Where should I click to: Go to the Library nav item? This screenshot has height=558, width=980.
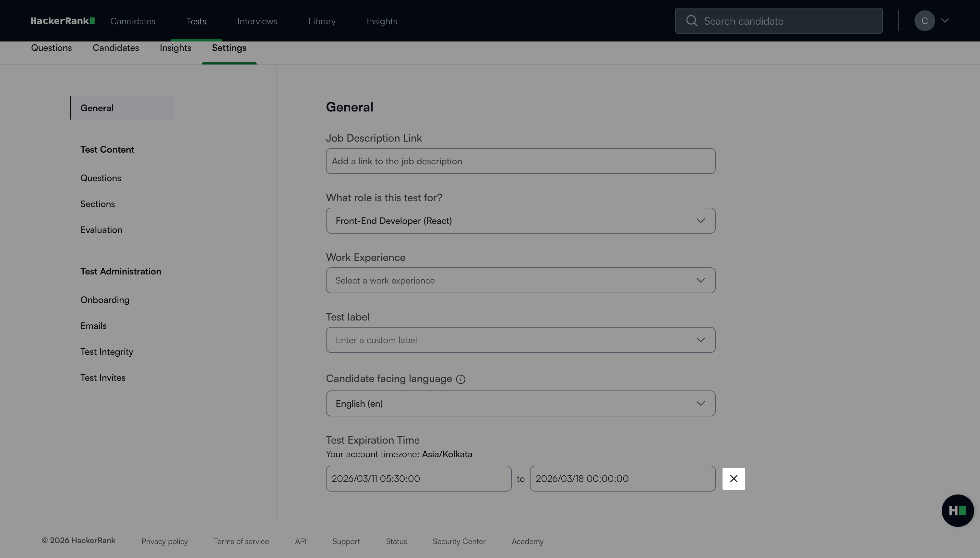point(322,21)
